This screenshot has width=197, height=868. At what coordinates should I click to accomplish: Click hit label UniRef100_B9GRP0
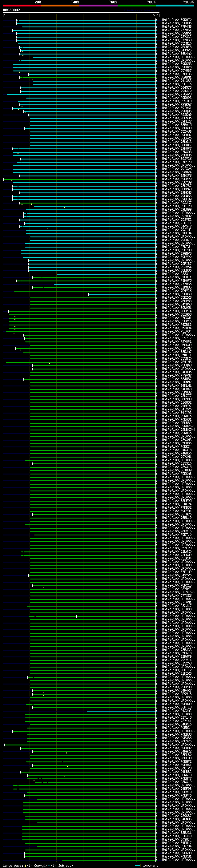tap(176, 179)
